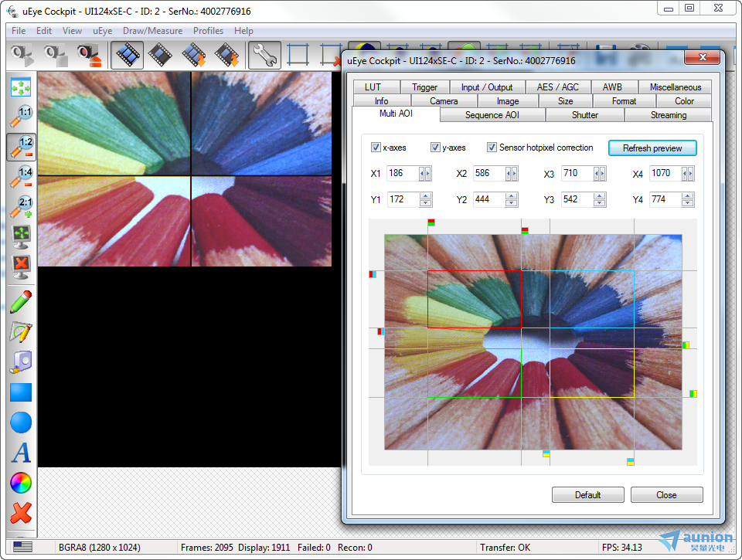Select the protractor angle measure tool
The image size is (742, 560).
point(21,332)
